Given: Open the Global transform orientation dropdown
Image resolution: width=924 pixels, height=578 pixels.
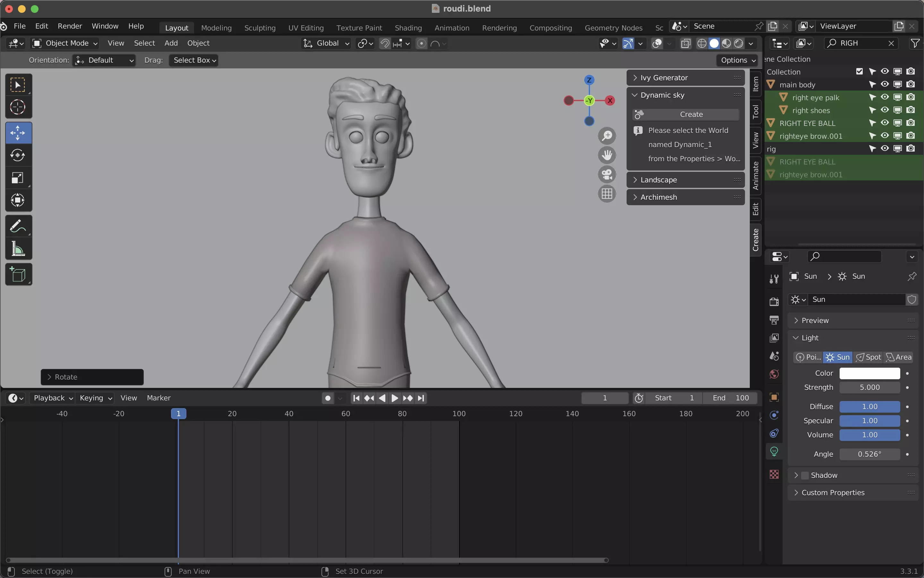Looking at the screenshot, I should point(326,43).
